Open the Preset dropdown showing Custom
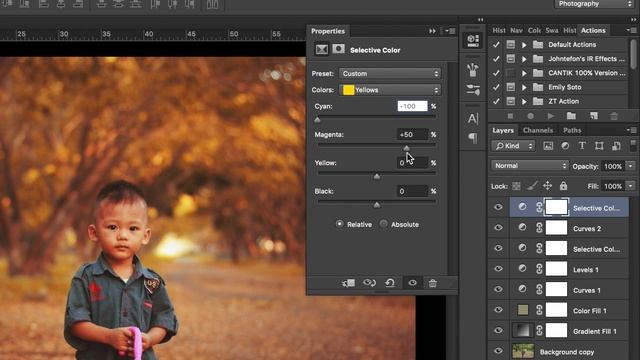Screen dimensions: 640x360 click(x=390, y=73)
